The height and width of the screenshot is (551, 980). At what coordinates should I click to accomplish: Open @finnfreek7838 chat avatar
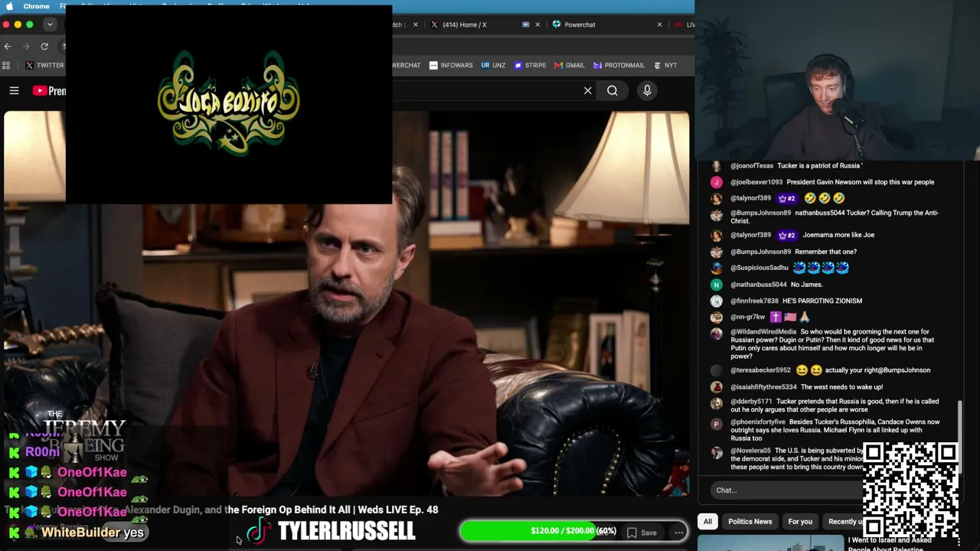click(716, 302)
